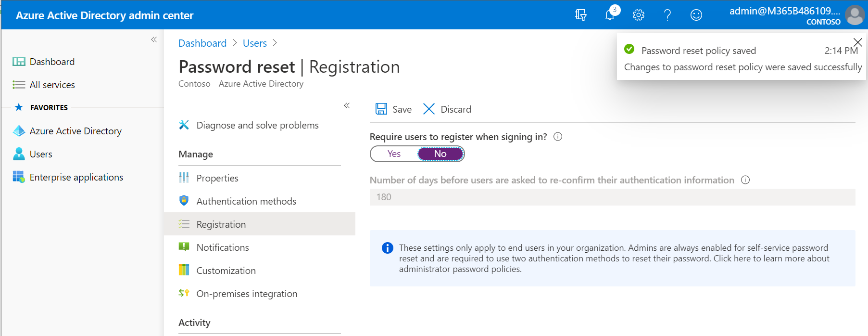Go to Users breadcrumb link

click(255, 43)
